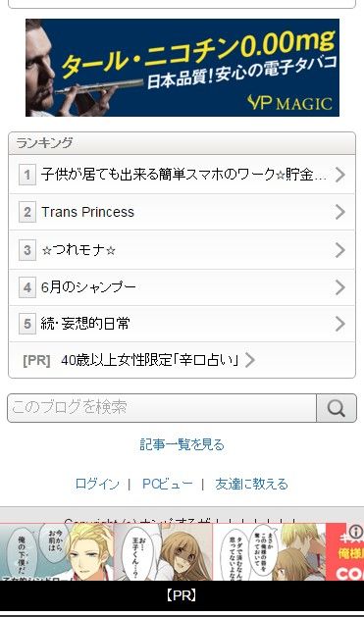The width and height of the screenshot is (364, 617).
Task: Open chevron next to 続・妄想的日常
Action: point(340,324)
